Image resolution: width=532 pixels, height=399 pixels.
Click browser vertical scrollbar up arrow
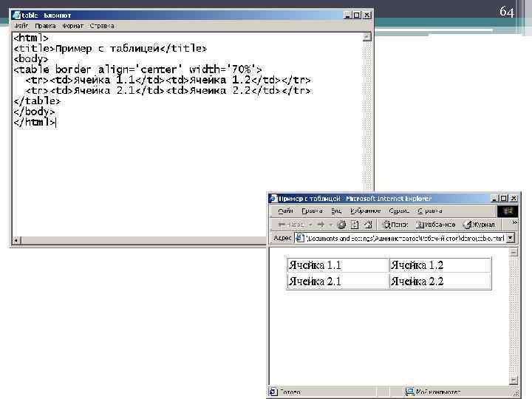click(x=514, y=253)
